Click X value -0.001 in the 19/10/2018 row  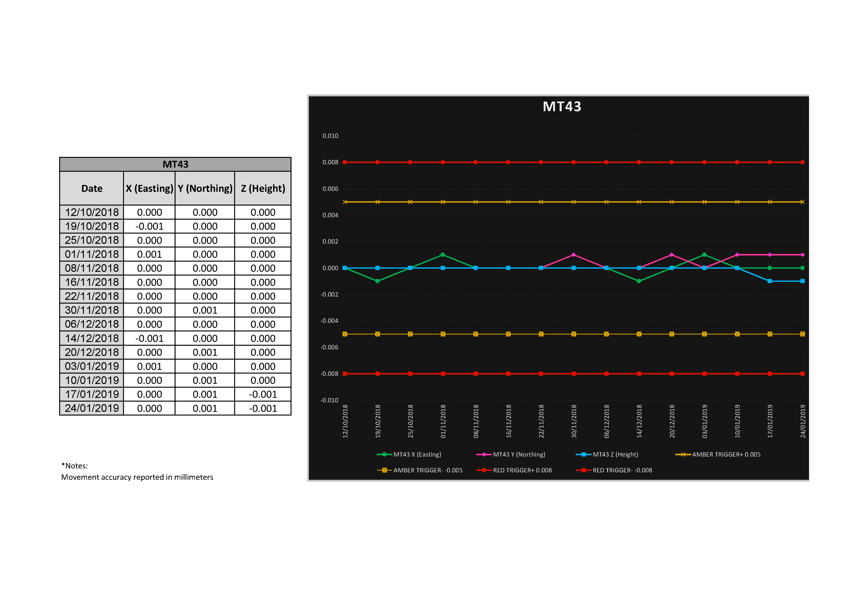coord(149,226)
